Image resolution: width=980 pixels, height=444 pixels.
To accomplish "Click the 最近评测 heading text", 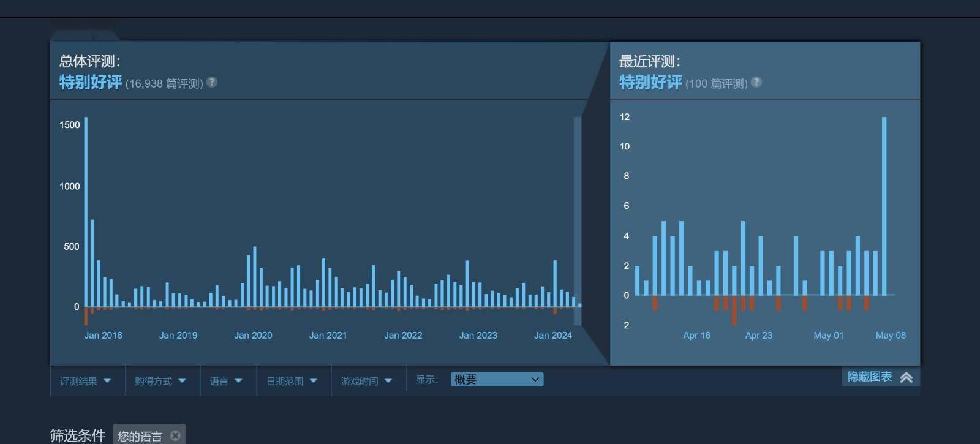I will 650,61.
